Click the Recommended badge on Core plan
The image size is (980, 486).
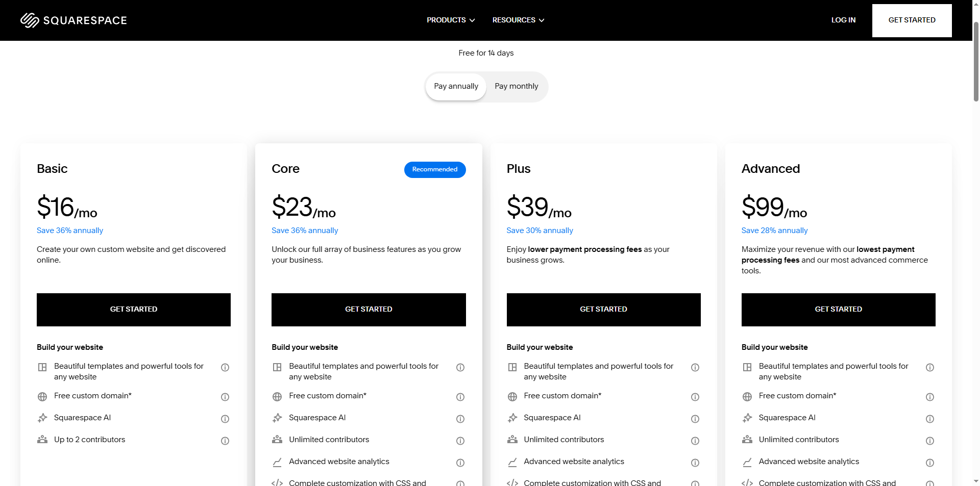[x=435, y=169]
